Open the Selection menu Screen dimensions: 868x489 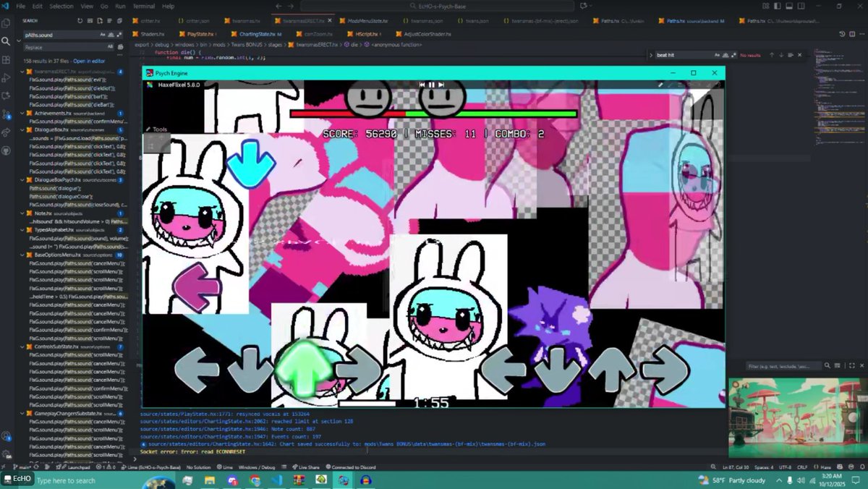[x=61, y=6]
